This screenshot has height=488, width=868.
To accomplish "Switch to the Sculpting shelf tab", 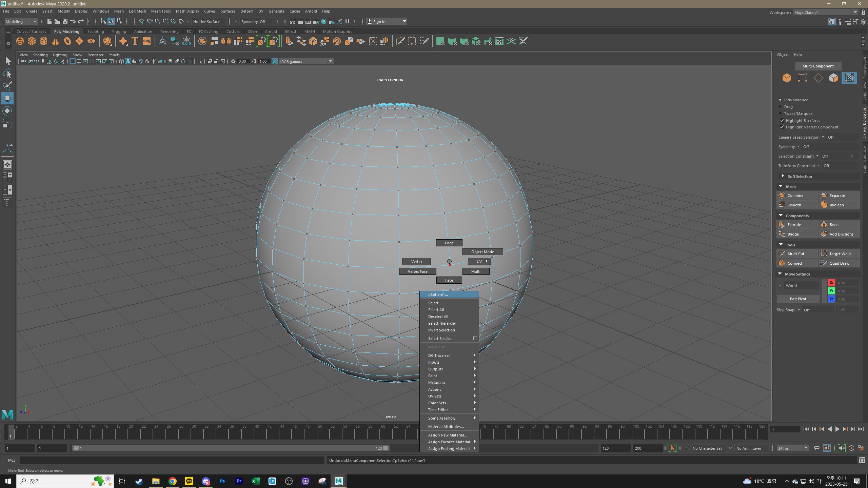I will [x=96, y=32].
